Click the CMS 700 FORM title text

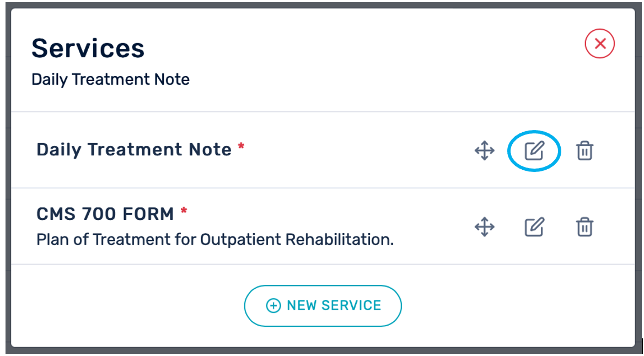(105, 213)
